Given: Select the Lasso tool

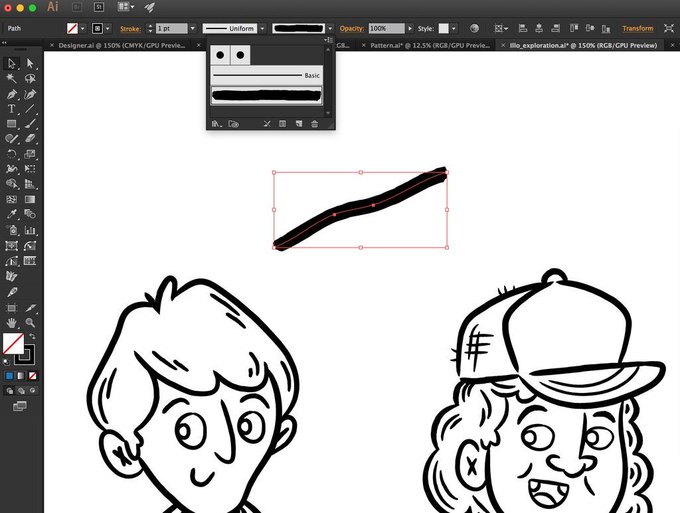Looking at the screenshot, I should click(x=30, y=78).
